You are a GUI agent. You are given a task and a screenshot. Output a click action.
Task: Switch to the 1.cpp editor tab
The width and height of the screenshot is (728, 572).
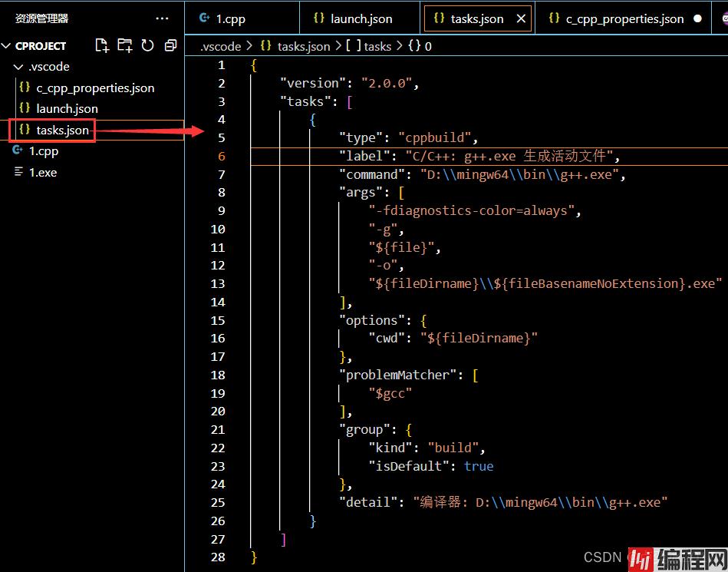coord(230,18)
